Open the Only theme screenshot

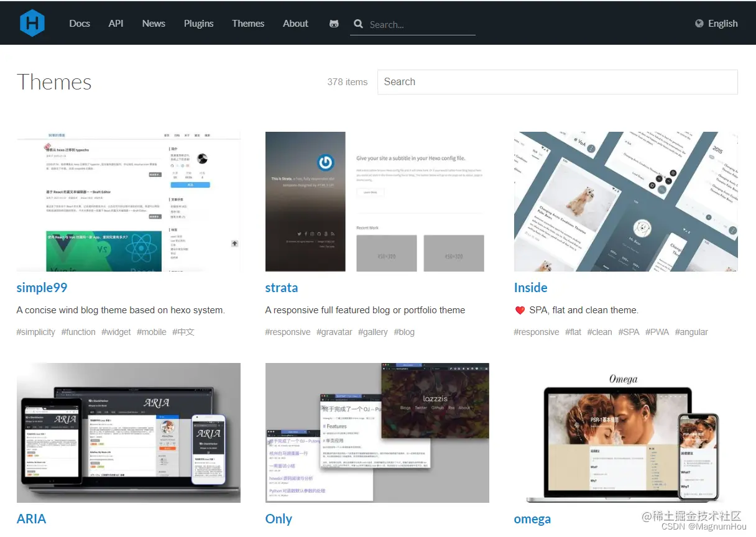377,433
